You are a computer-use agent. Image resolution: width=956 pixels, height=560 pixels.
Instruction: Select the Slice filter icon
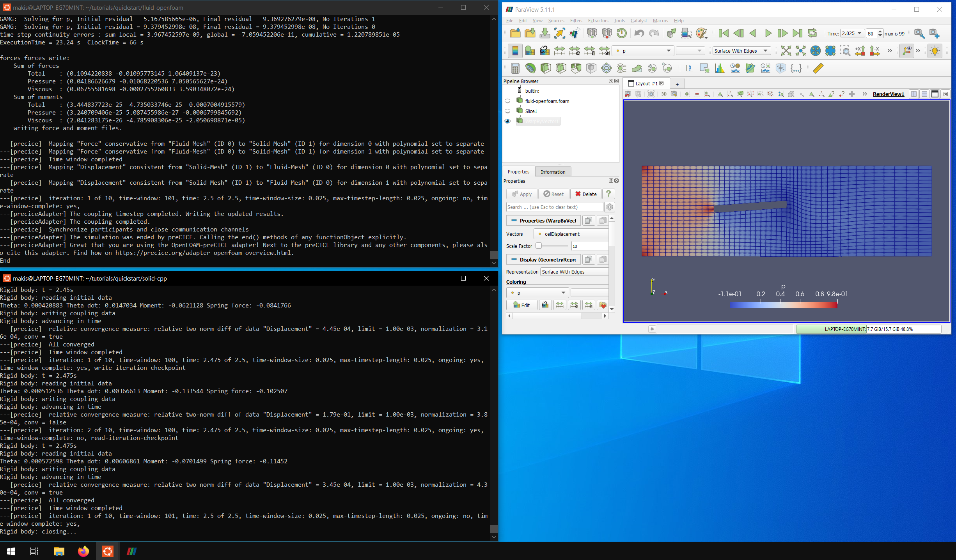(561, 68)
